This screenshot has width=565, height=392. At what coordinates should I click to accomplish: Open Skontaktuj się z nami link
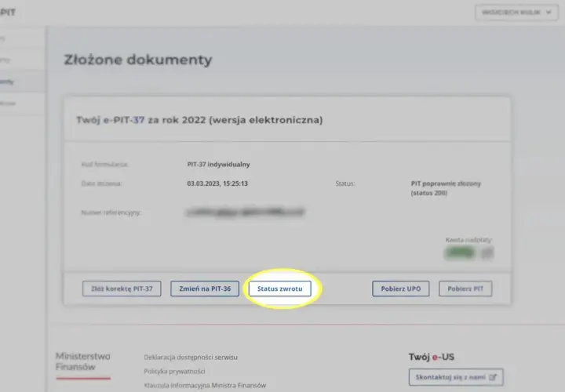point(456,377)
